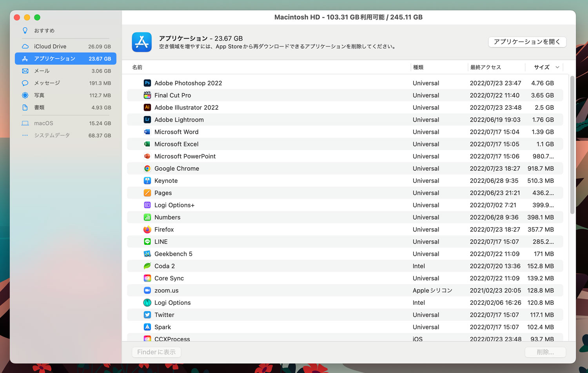Screen dimensions: 588x373
Task: Click the vertical scrollbar of the app list
Action: [x=572, y=145]
